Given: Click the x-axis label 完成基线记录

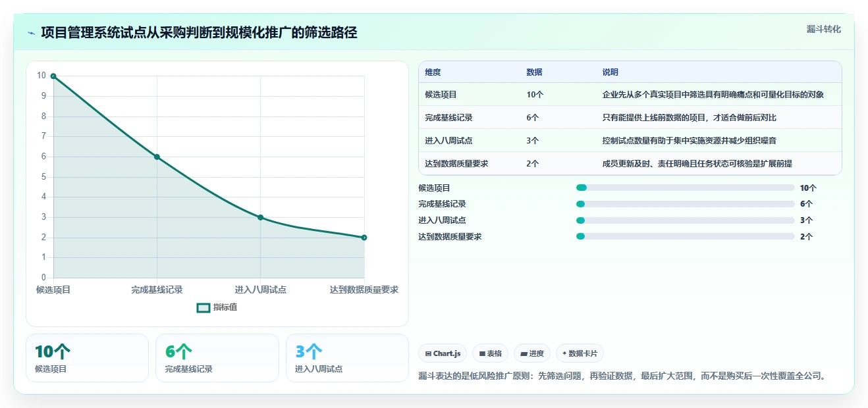Looking at the screenshot, I should click(157, 290).
